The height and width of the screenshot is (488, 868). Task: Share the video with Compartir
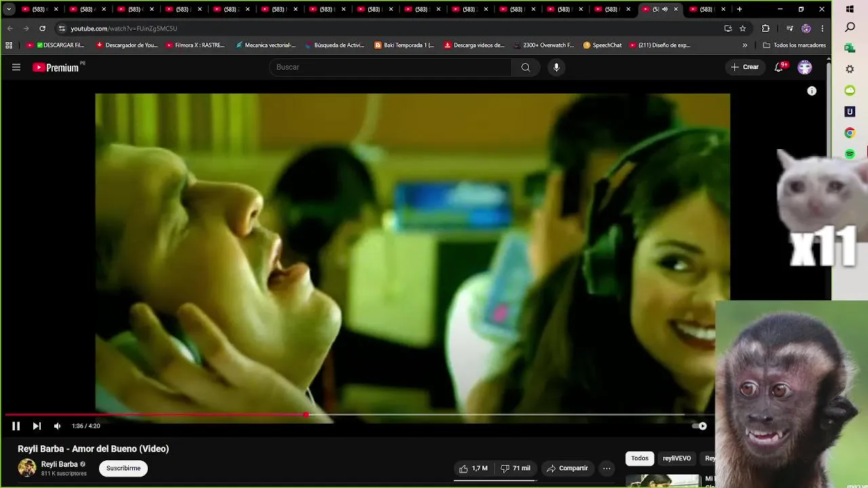click(568, 468)
